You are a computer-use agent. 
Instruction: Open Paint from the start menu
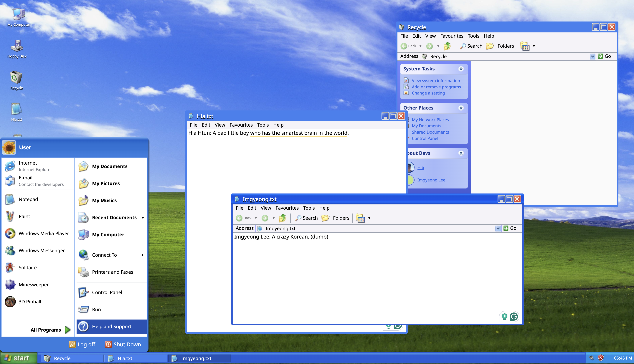[24, 216]
